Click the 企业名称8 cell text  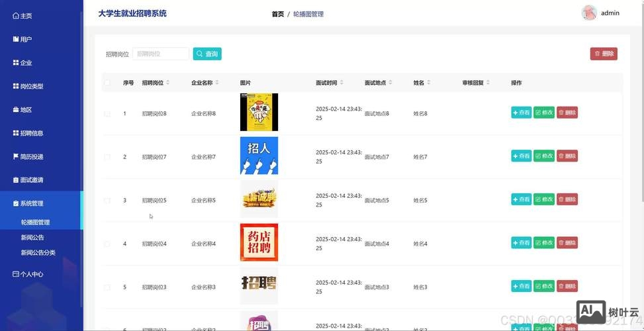click(x=203, y=113)
